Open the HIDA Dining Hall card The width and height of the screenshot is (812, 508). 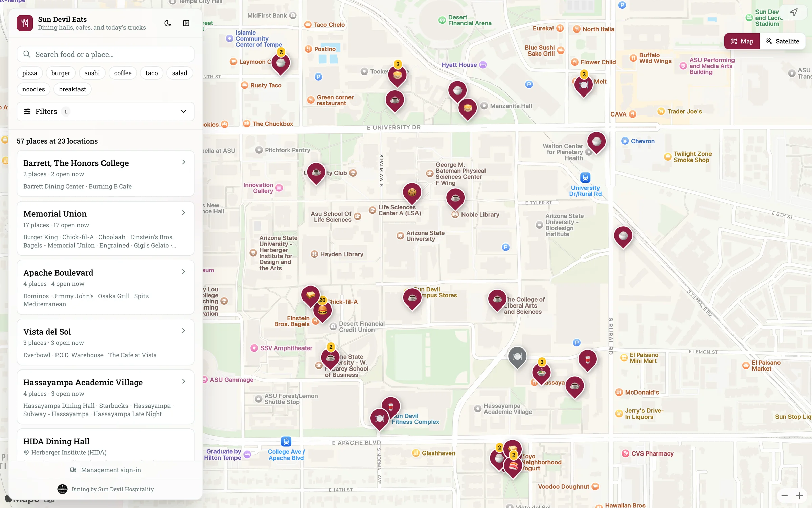click(105, 445)
